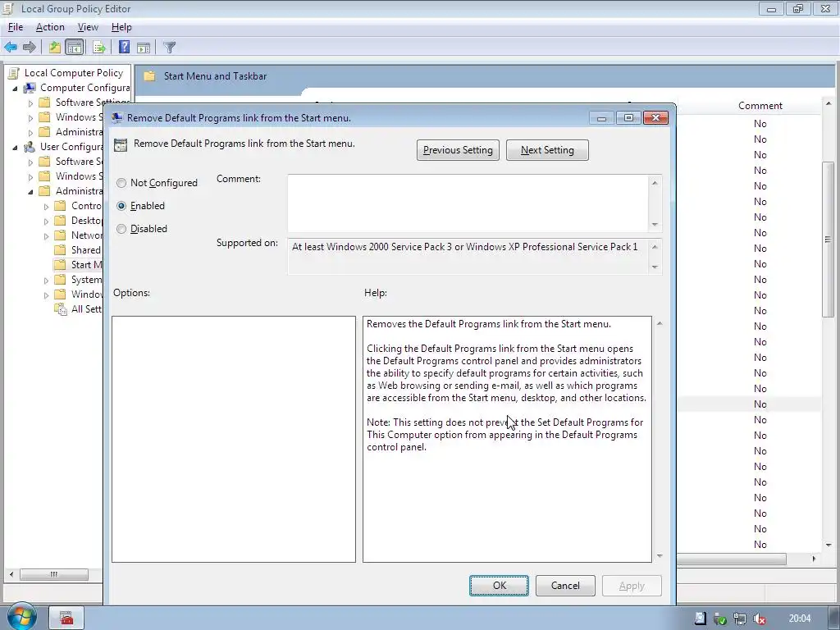
Task: Toggle Show/Hide Action Pane toolbar icon
Action: pos(144,47)
